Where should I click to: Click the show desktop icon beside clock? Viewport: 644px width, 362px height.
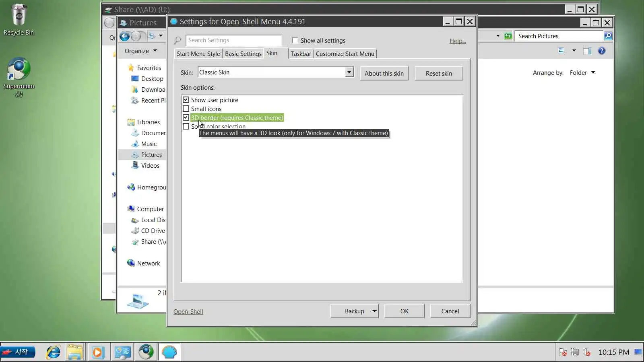[x=638, y=352]
